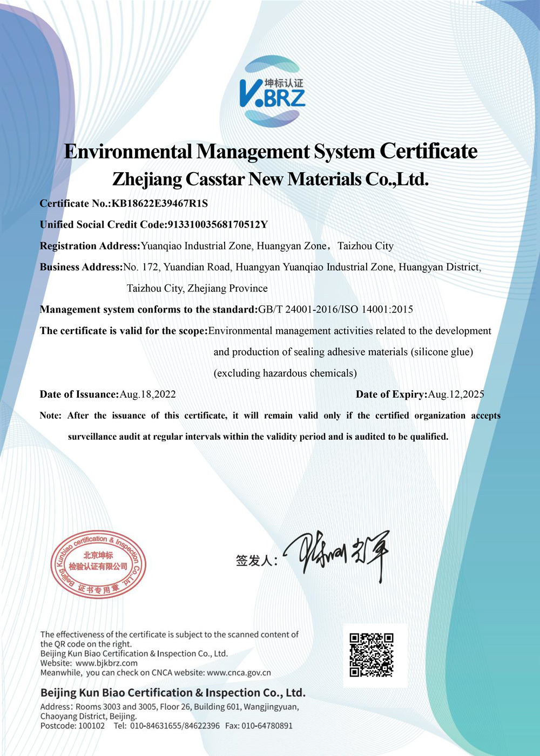Click the telephone number '010-84631655/84622396'

175,726
